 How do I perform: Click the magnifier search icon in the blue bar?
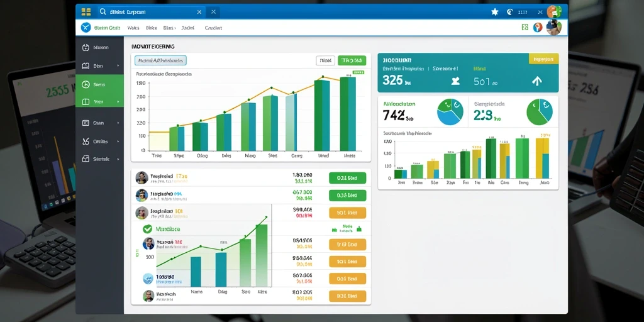click(103, 12)
